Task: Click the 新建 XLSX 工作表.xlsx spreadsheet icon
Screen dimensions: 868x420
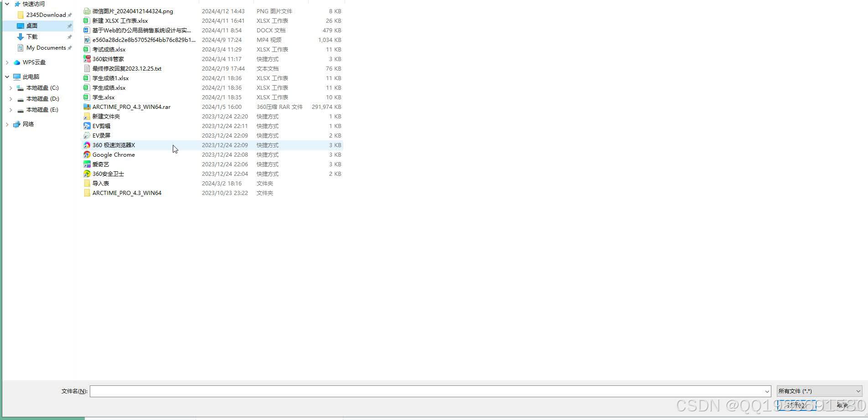Action: [87, 20]
